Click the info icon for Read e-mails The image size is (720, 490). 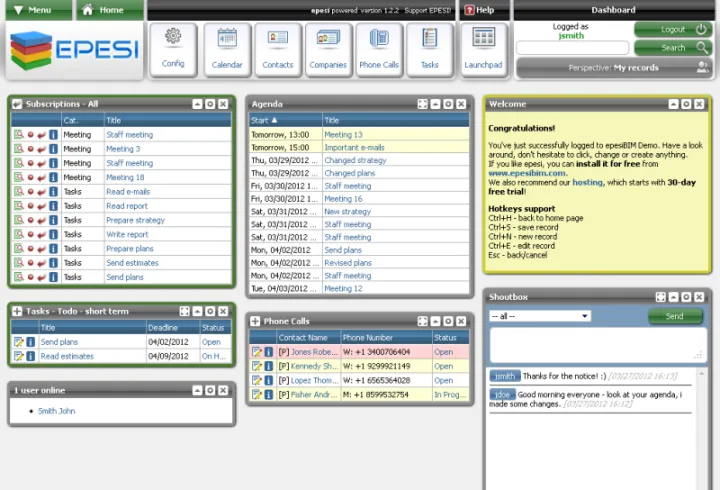tap(53, 191)
